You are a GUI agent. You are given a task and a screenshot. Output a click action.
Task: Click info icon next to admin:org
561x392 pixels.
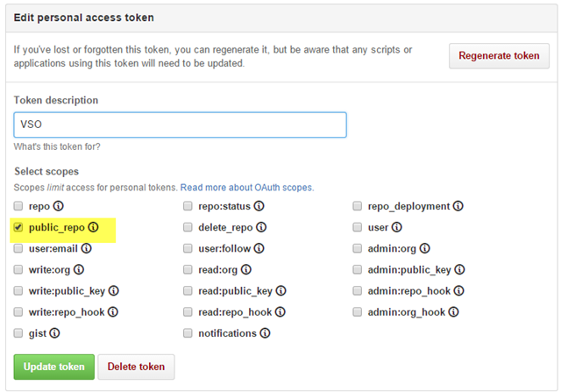[x=424, y=248]
